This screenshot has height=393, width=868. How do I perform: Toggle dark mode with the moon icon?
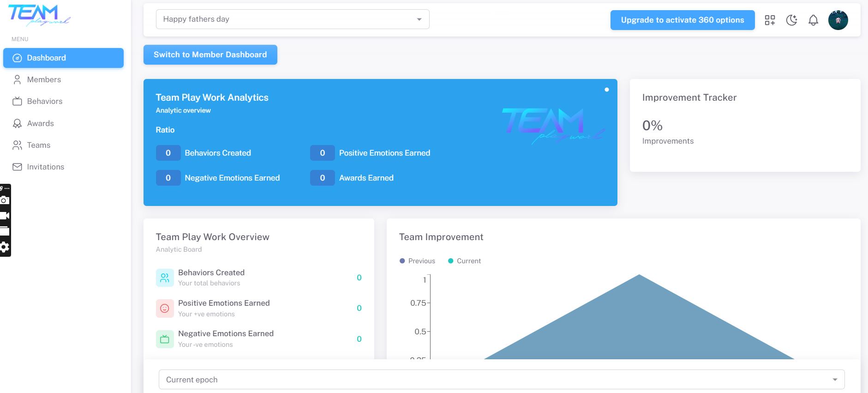pyautogui.click(x=791, y=20)
